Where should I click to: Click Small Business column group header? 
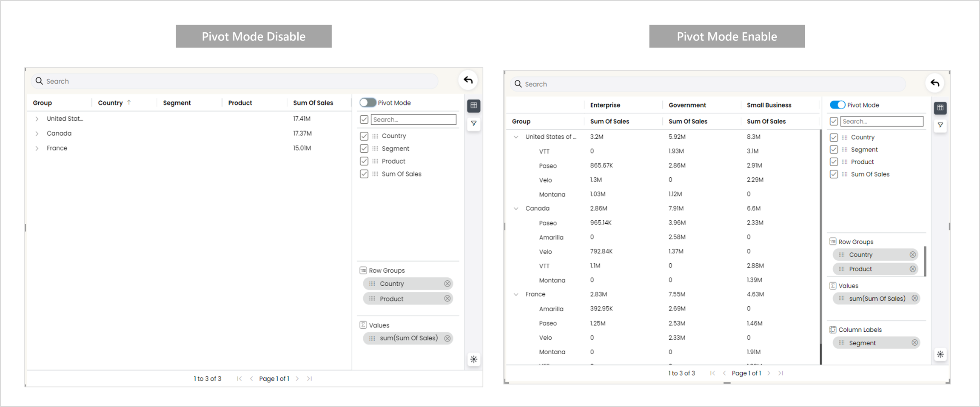(769, 105)
